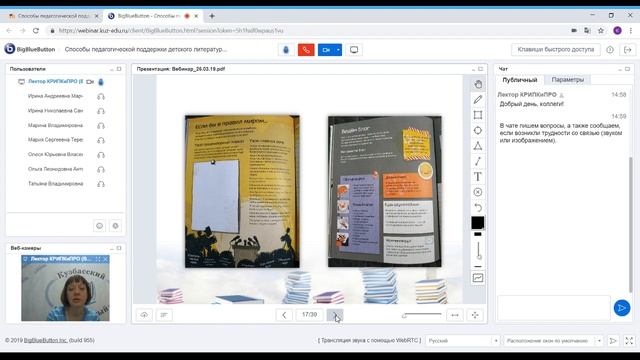Open the shortcut keys help button
Image resolution: width=640 pixels, height=360 pixels.
click(x=556, y=49)
